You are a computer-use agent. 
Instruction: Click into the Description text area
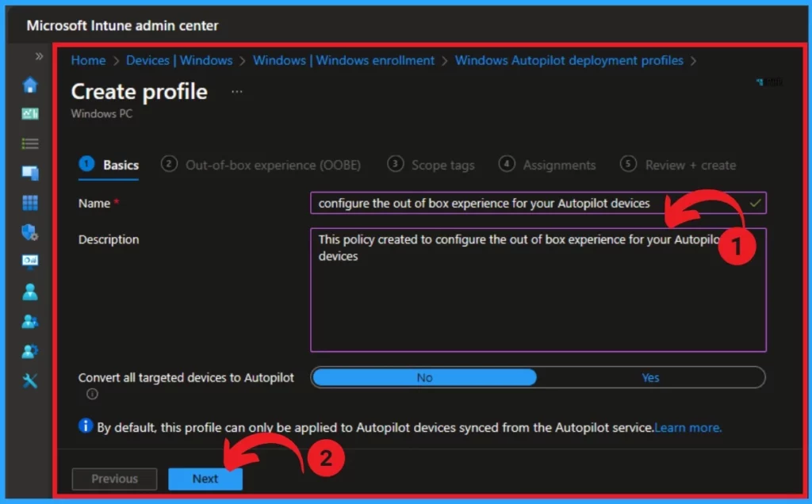click(538, 290)
